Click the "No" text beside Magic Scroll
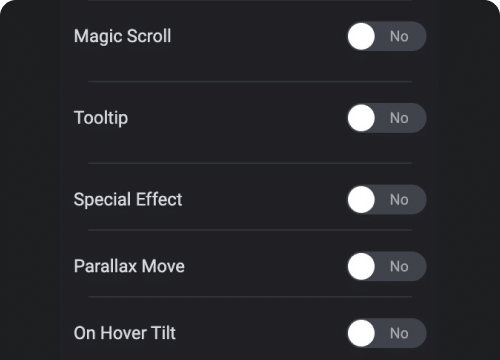 pyautogui.click(x=399, y=36)
